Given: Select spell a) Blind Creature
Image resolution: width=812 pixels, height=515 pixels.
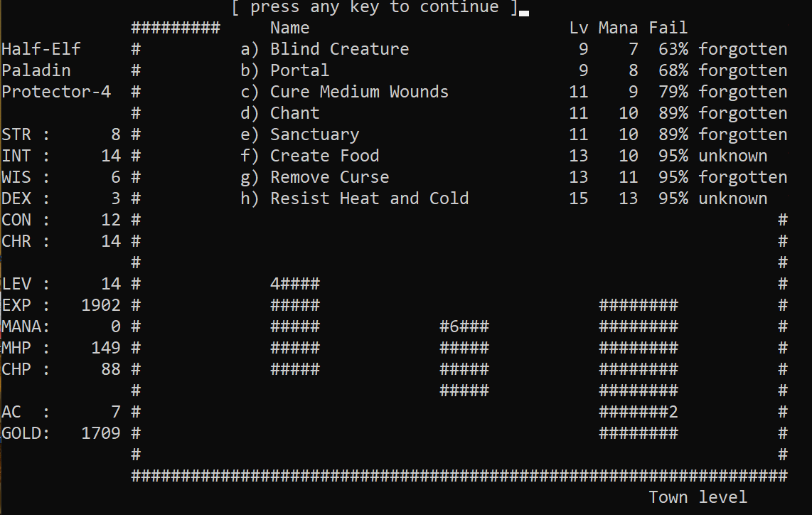Looking at the screenshot, I should pyautogui.click(x=513, y=49).
